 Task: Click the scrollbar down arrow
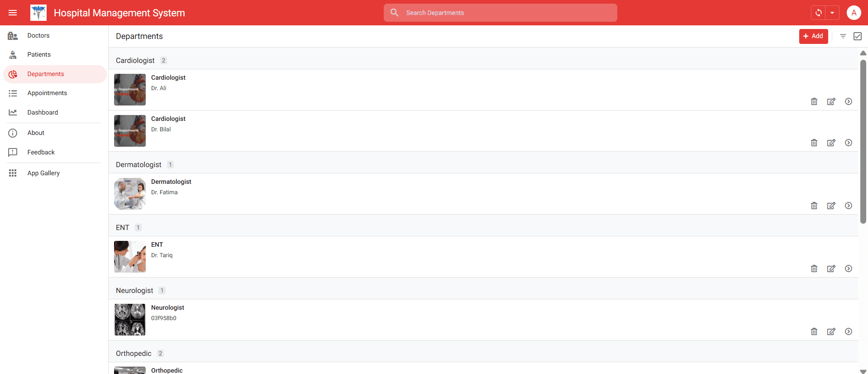point(863,371)
